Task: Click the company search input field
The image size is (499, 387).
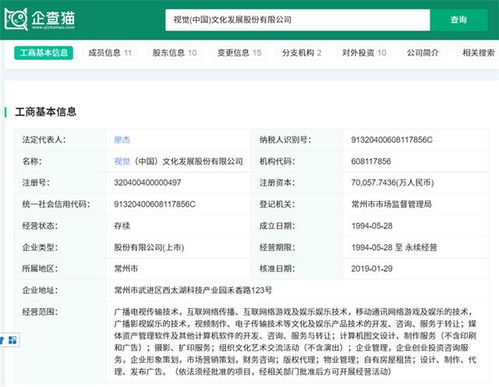Action: [x=297, y=20]
